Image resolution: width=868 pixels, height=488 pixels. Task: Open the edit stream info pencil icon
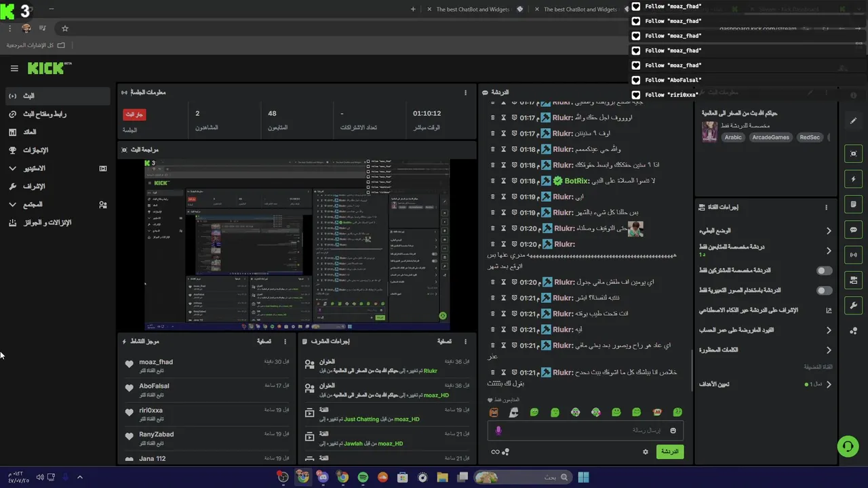pyautogui.click(x=853, y=121)
